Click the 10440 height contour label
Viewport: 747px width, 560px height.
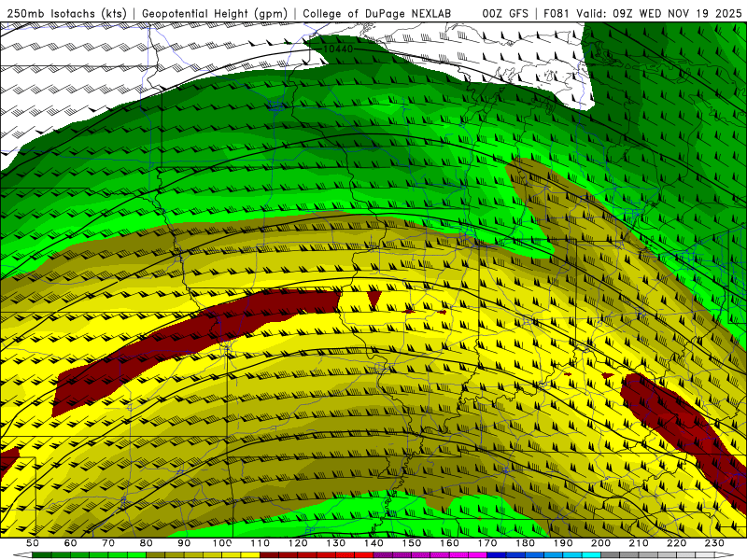click(338, 49)
